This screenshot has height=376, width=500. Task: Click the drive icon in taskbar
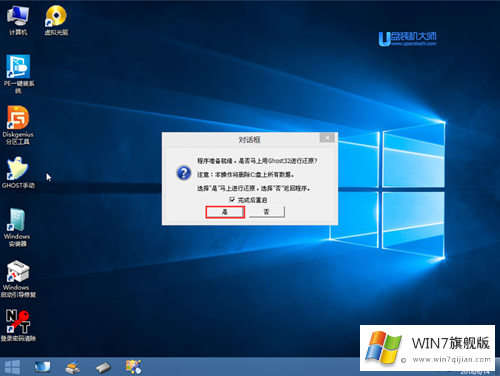[103, 368]
